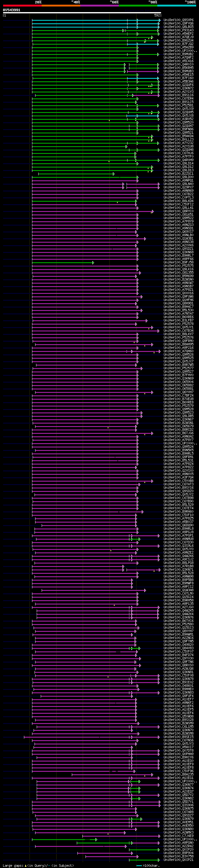The height and width of the screenshot is (868, 199).
Task: Select the UniRef100_Q1W3B1 label
Action: coord(178,239)
